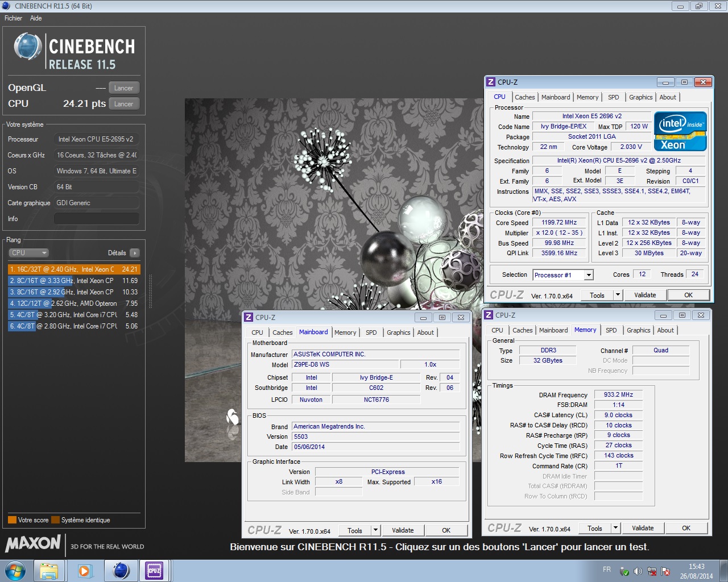Click Show Desktop strip at taskbar end

pos(723,571)
